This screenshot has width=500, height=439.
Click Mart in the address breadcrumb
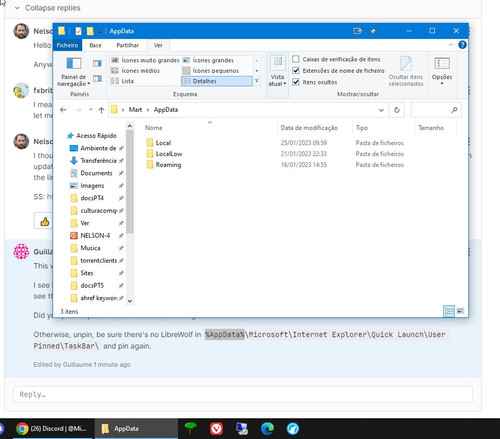135,110
